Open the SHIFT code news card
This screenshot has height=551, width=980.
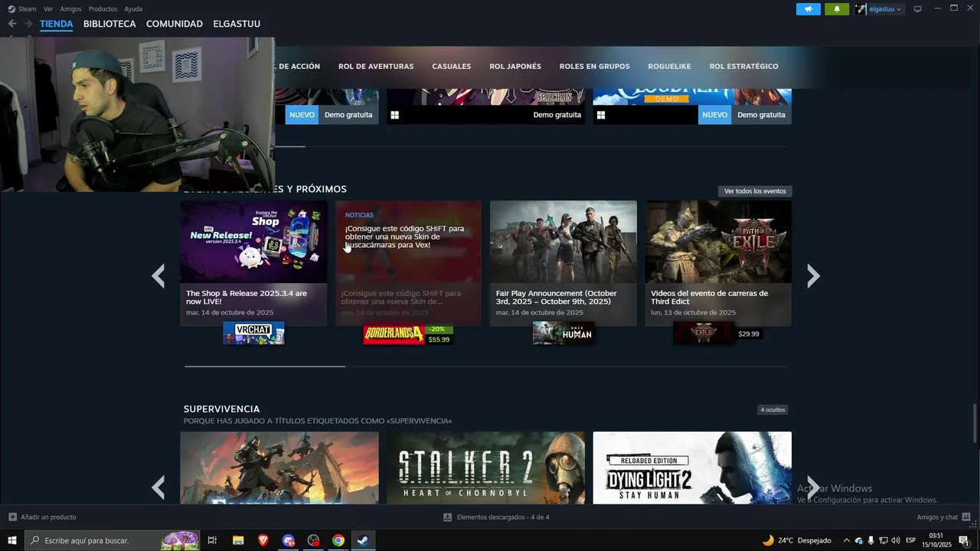[x=408, y=263]
